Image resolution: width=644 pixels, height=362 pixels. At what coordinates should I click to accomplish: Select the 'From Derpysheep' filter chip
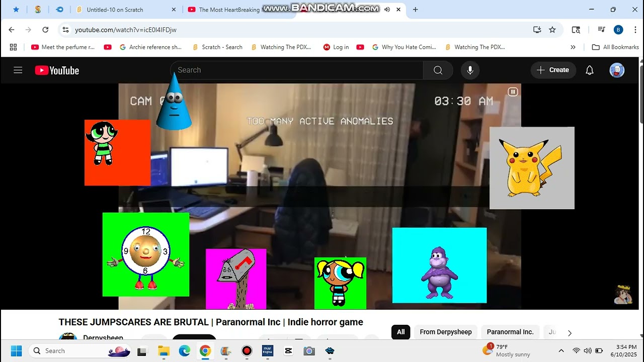pos(446,332)
